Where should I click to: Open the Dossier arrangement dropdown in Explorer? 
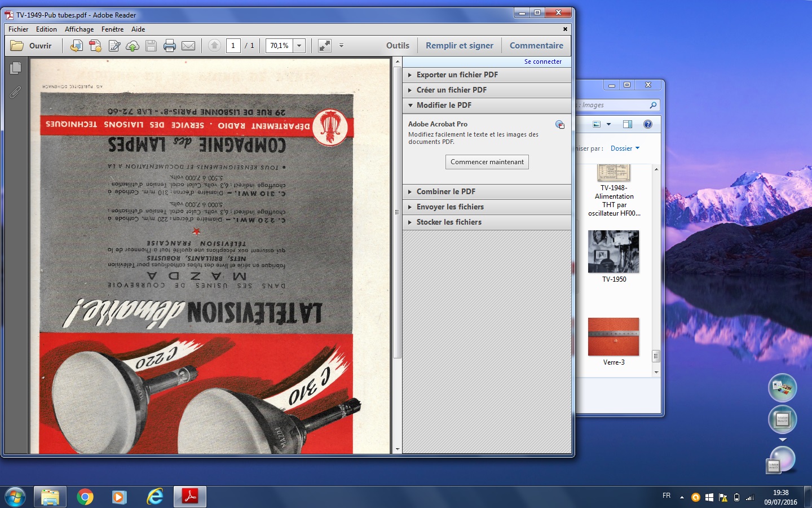coord(625,148)
